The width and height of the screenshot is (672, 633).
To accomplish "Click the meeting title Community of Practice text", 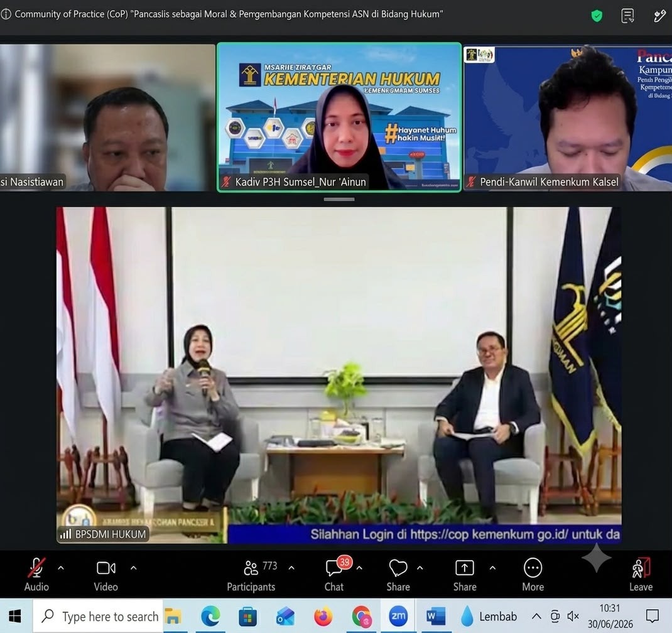I will pyautogui.click(x=229, y=14).
